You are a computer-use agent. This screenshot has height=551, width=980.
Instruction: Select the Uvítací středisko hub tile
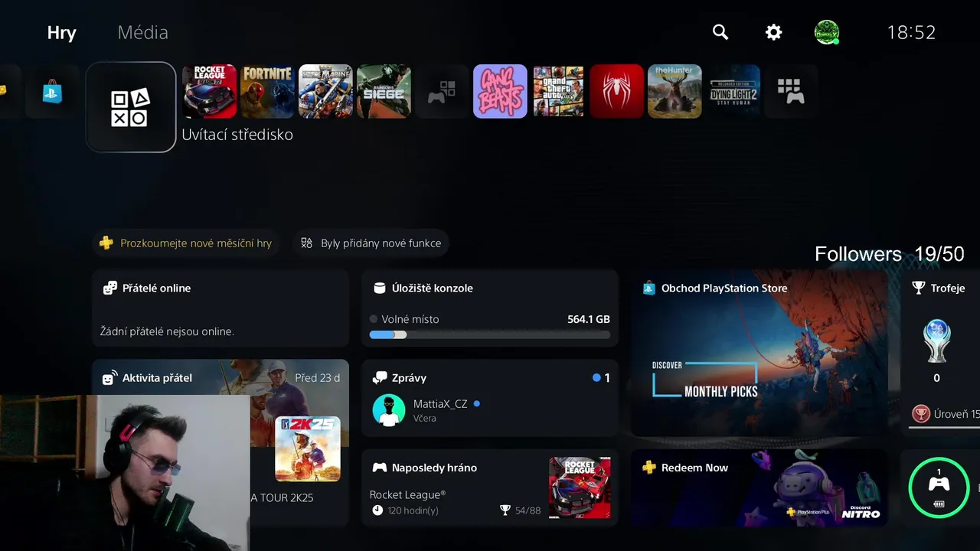click(131, 107)
